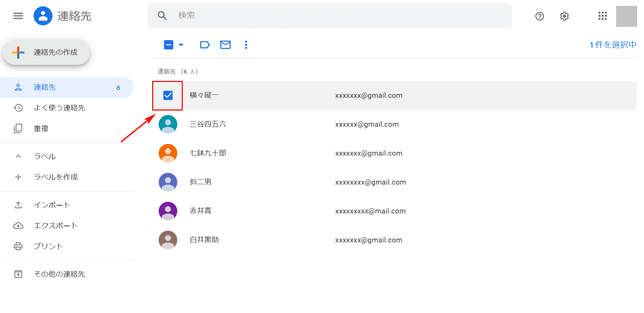The width and height of the screenshot is (644, 313).
Task: Click the cloud download icon beside エクスポート
Action: click(18, 226)
